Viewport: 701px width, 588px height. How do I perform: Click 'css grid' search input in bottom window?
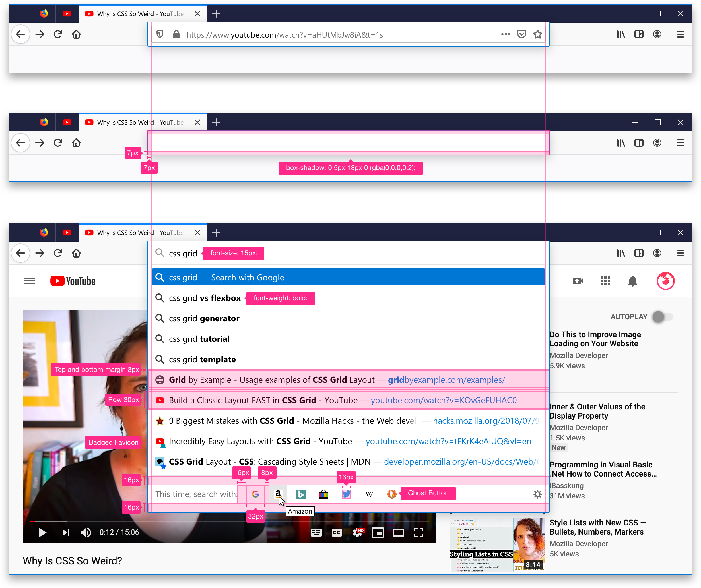349,253
